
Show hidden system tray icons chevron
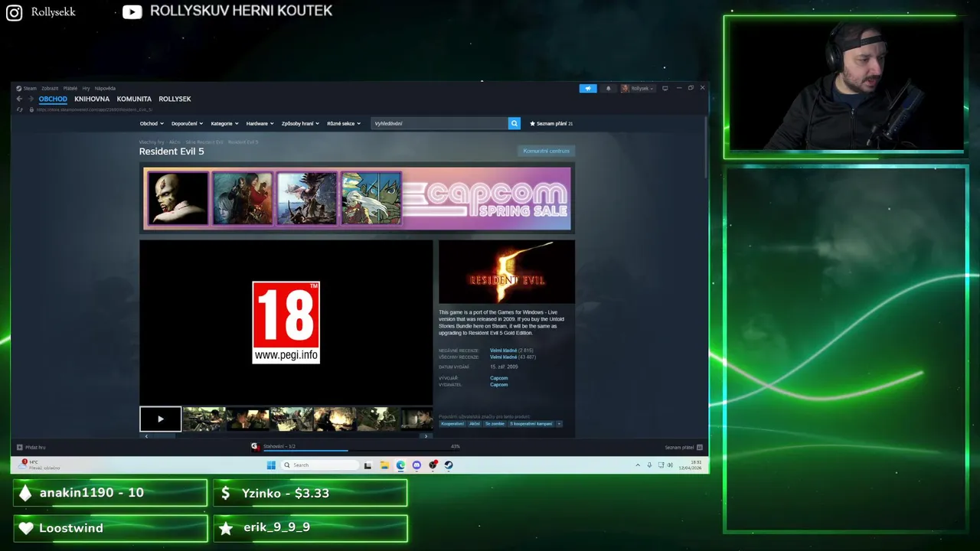(638, 465)
